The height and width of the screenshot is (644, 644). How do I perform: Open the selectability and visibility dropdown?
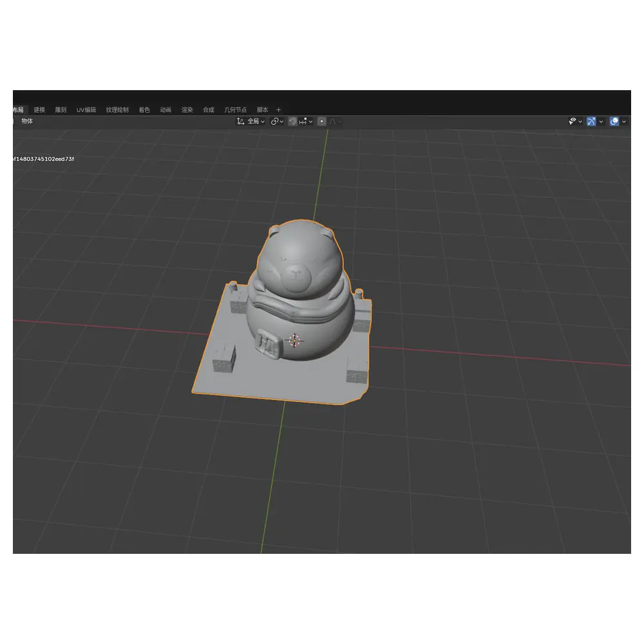[575, 122]
